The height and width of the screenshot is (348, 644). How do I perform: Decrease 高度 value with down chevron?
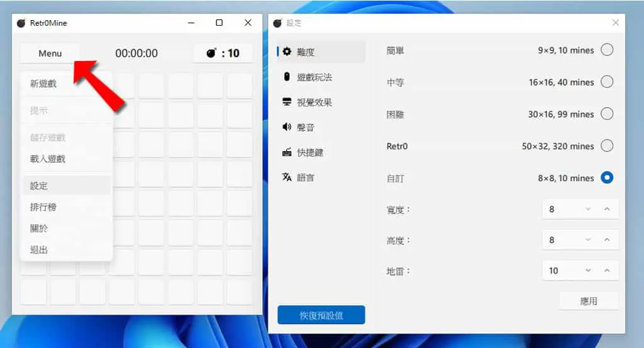click(588, 240)
